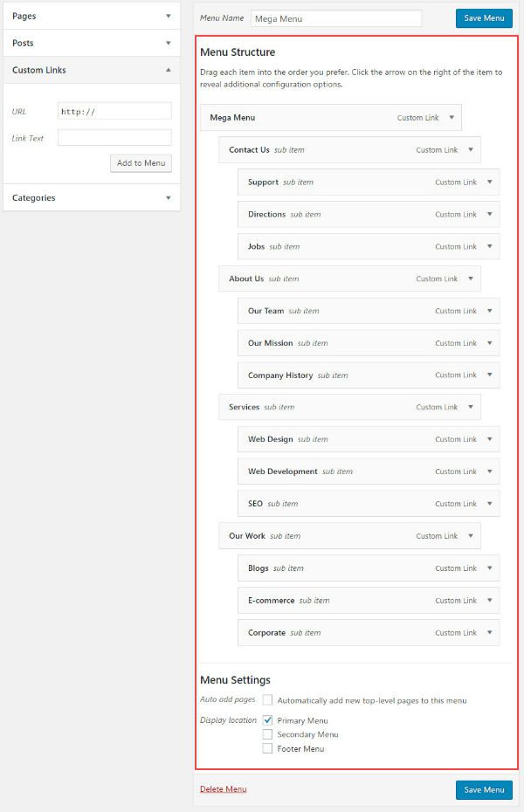Click the Add to Menu button

[x=141, y=163]
